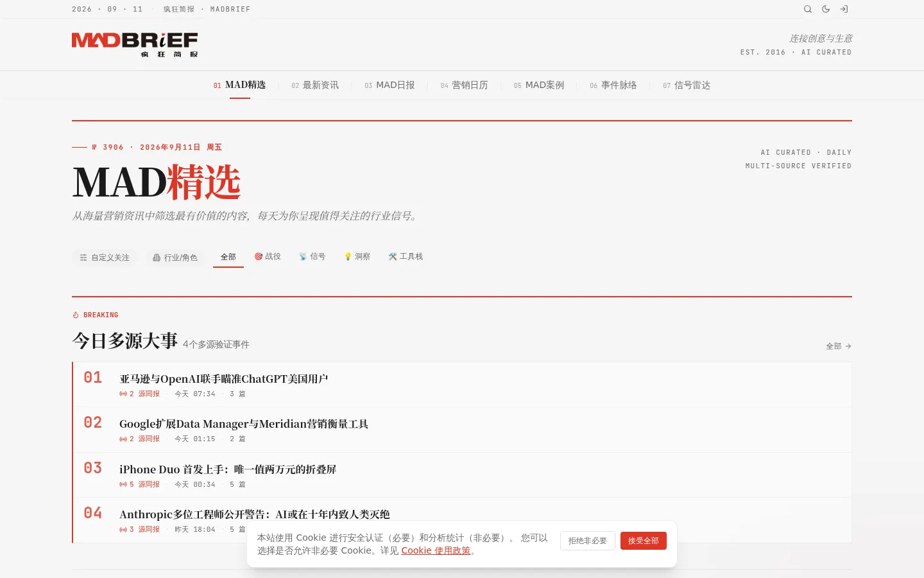Click the '4个多源验证事件' count label
Screen dimensions: 924x578
(x=216, y=344)
